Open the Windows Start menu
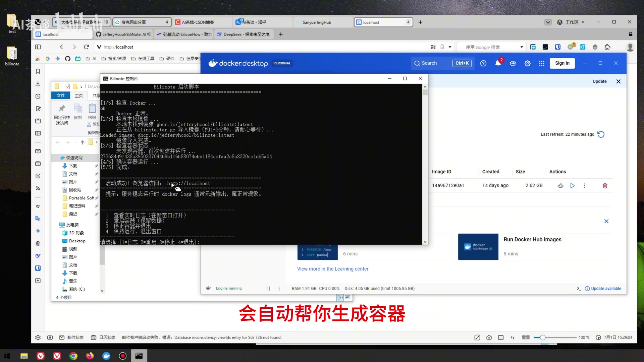This screenshot has height=362, width=644. pyautogui.click(x=7, y=356)
